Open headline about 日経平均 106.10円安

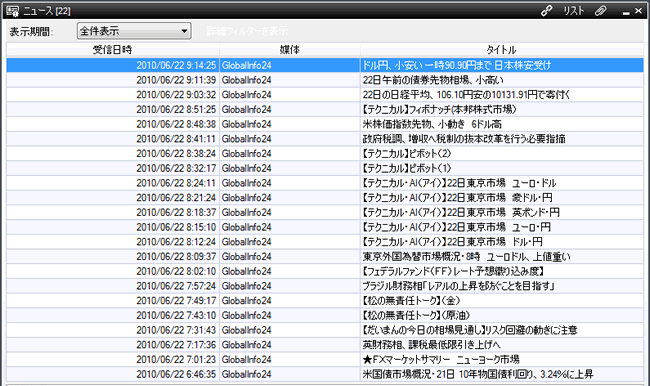[466, 95]
